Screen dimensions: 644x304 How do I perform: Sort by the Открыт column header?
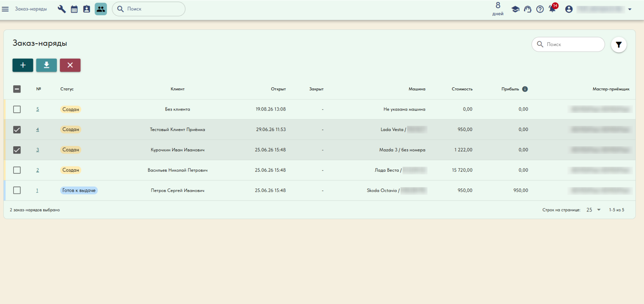[278, 89]
